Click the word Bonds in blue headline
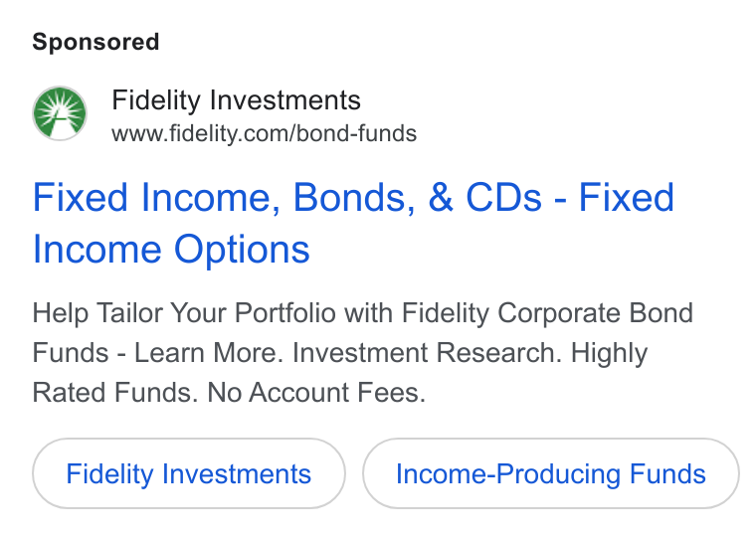 pyautogui.click(x=354, y=197)
